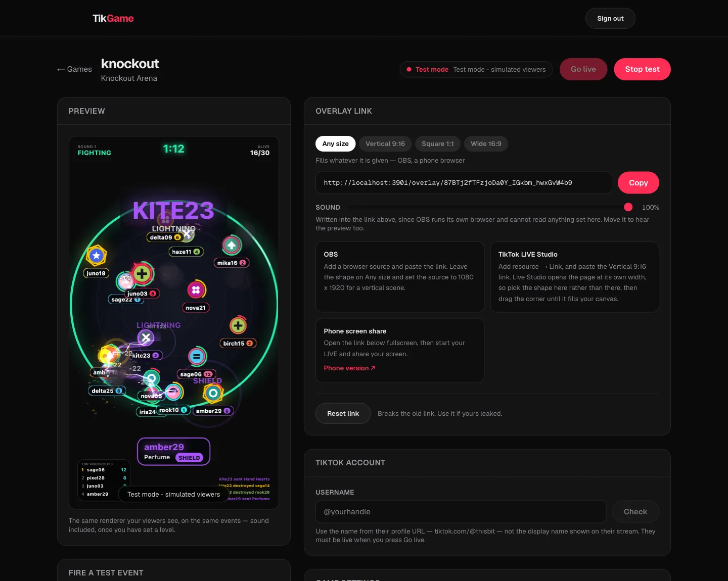Click the delta25 player label
728x581 pixels.
click(x=107, y=391)
